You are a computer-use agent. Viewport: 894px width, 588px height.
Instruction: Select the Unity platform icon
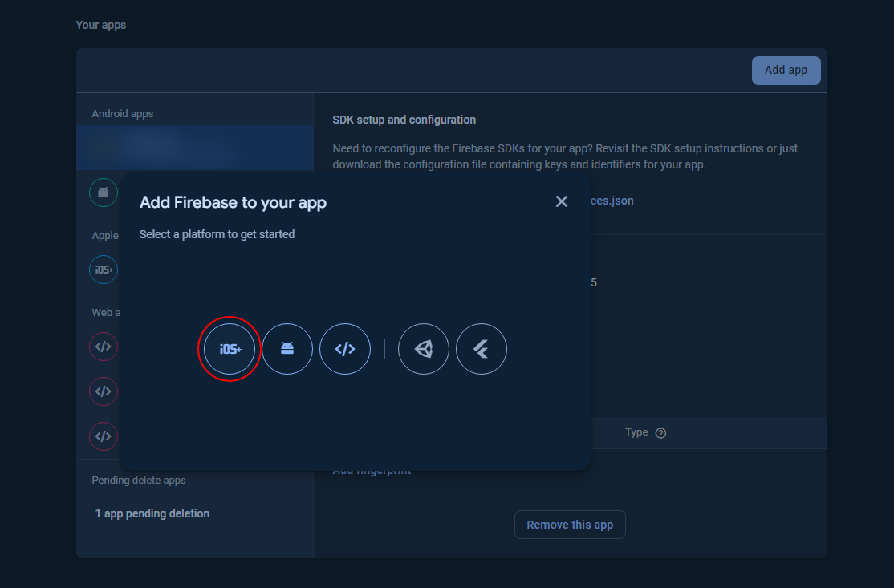point(424,349)
